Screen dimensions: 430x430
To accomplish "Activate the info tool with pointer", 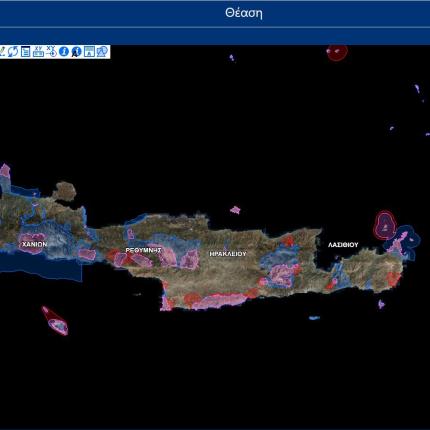I will [76, 52].
